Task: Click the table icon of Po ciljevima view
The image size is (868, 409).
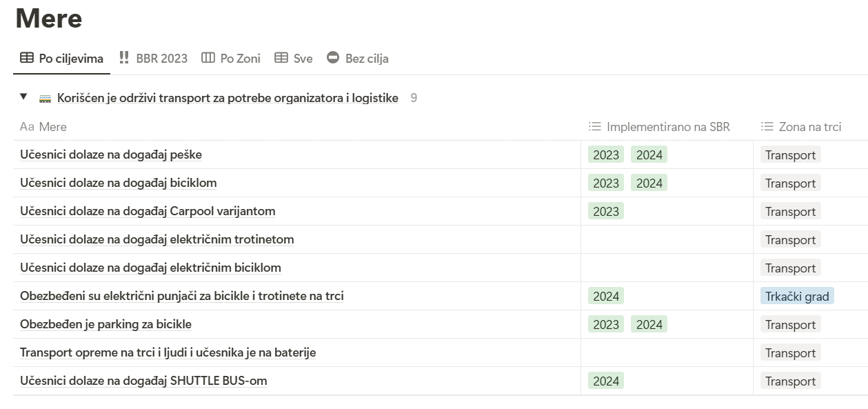Action: coord(26,58)
